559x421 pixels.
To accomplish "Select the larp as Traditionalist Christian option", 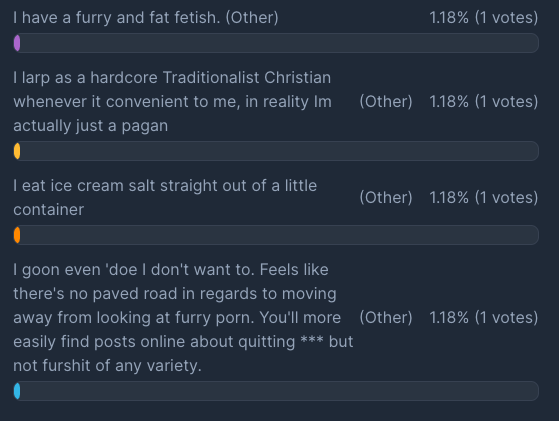I will point(173,102).
